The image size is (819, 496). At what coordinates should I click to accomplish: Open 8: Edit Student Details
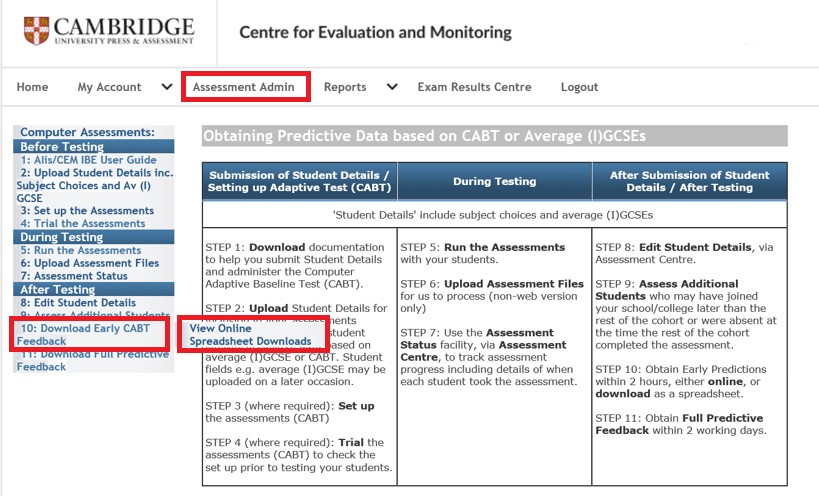pyautogui.click(x=78, y=303)
